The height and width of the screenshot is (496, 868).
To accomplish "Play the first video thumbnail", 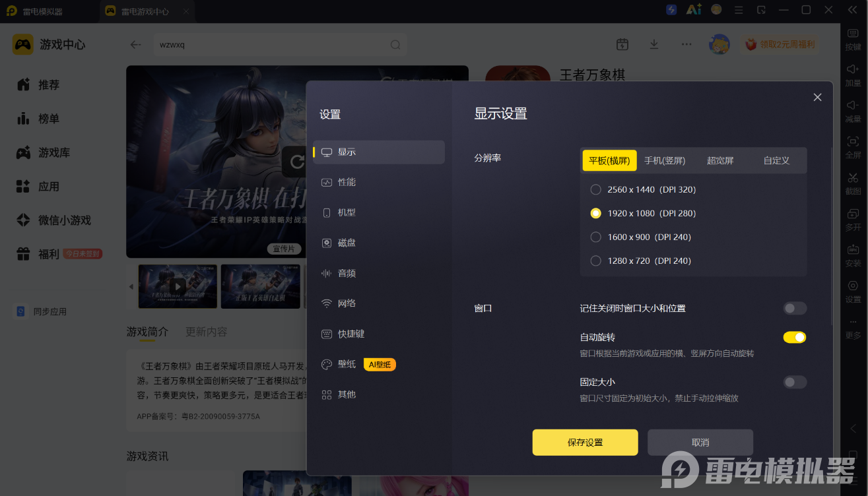I will [x=178, y=286].
